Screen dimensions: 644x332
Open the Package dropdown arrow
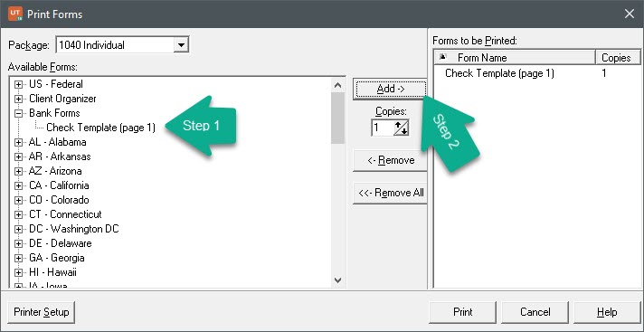181,45
